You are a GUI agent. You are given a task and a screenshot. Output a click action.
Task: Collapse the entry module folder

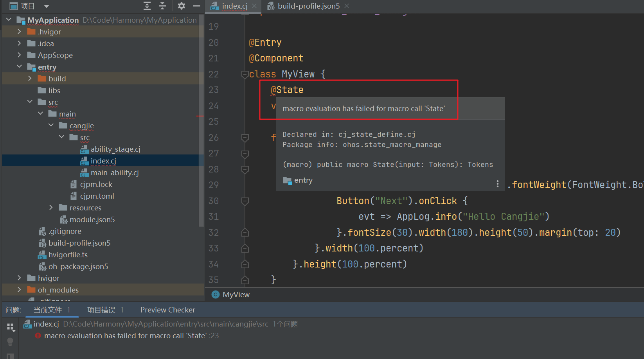[19, 66]
